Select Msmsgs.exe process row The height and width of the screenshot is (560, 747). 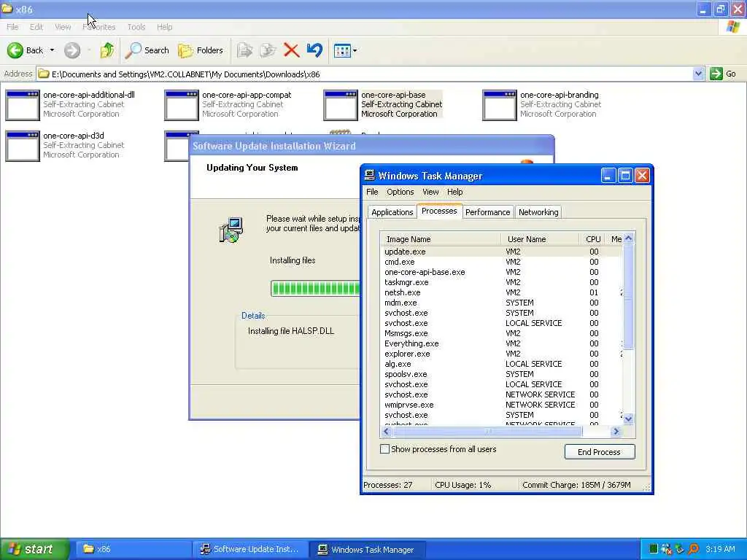coord(501,333)
